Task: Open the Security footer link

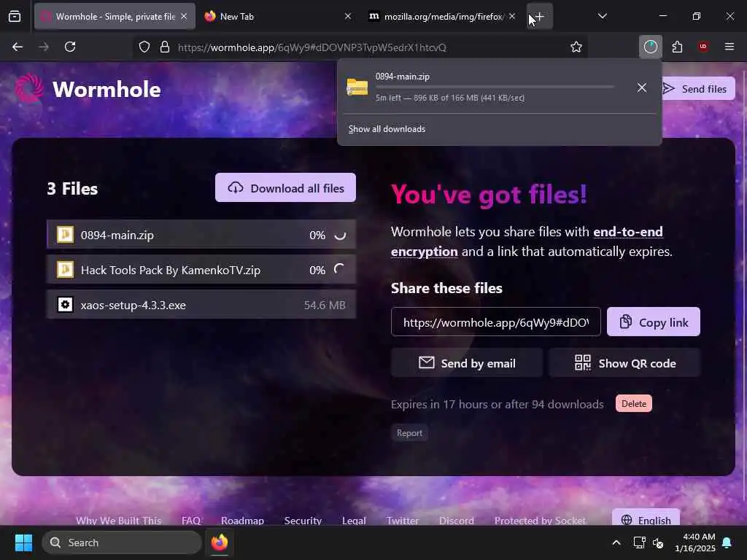Action: [303, 520]
